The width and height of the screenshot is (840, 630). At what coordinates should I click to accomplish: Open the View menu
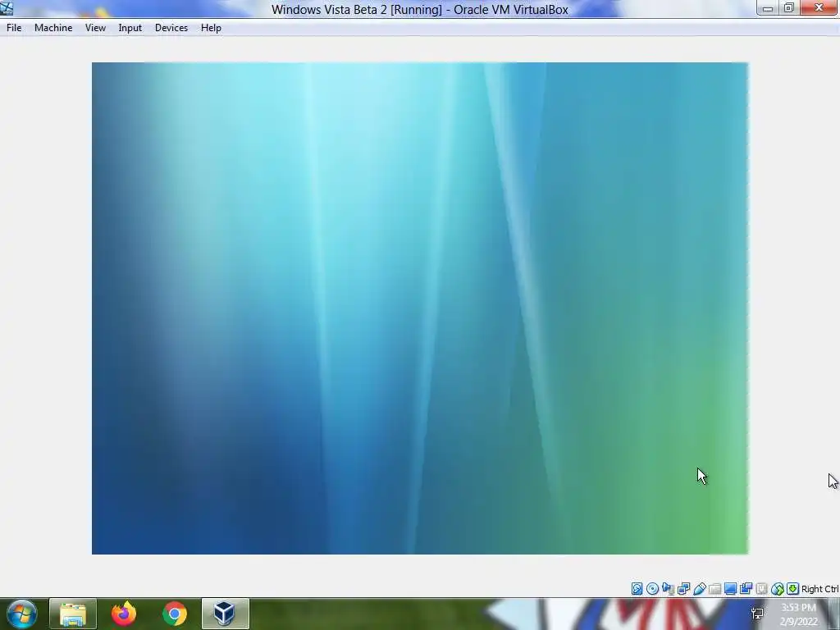pyautogui.click(x=95, y=28)
